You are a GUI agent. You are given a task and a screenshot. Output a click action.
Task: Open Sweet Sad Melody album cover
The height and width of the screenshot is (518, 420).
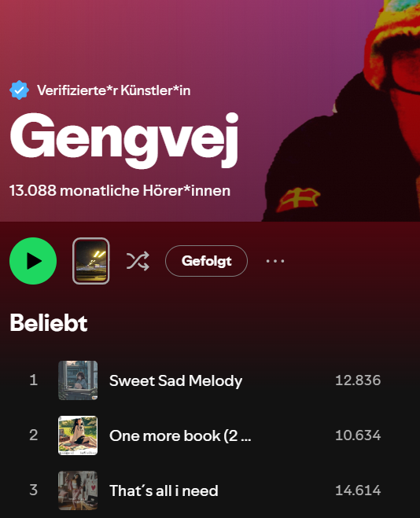point(78,380)
